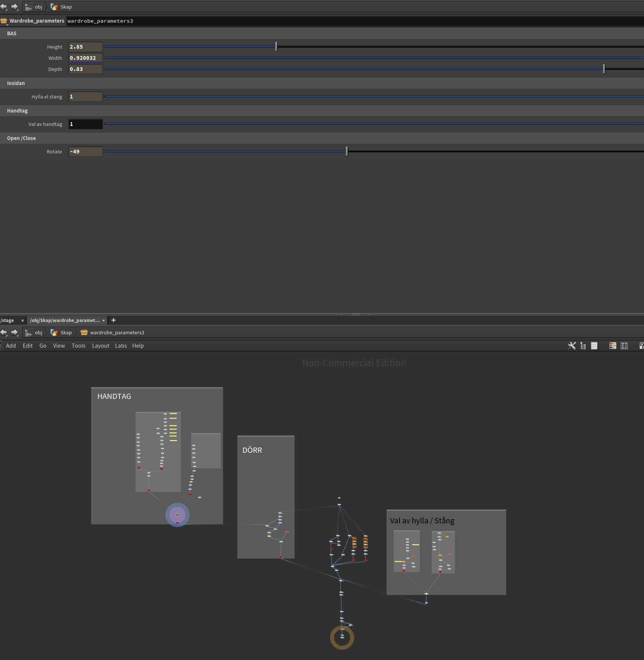
Task: Click the Depth value field 0.83
Action: click(85, 69)
